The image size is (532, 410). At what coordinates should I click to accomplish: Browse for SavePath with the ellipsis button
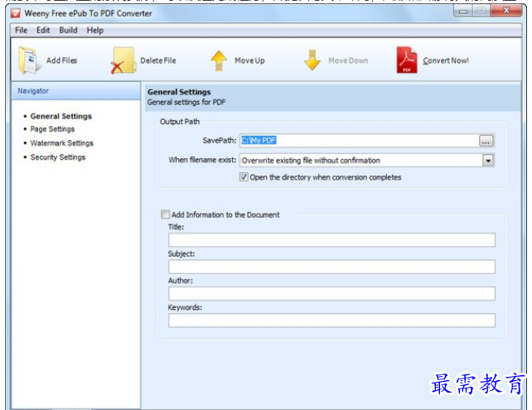[x=486, y=141]
